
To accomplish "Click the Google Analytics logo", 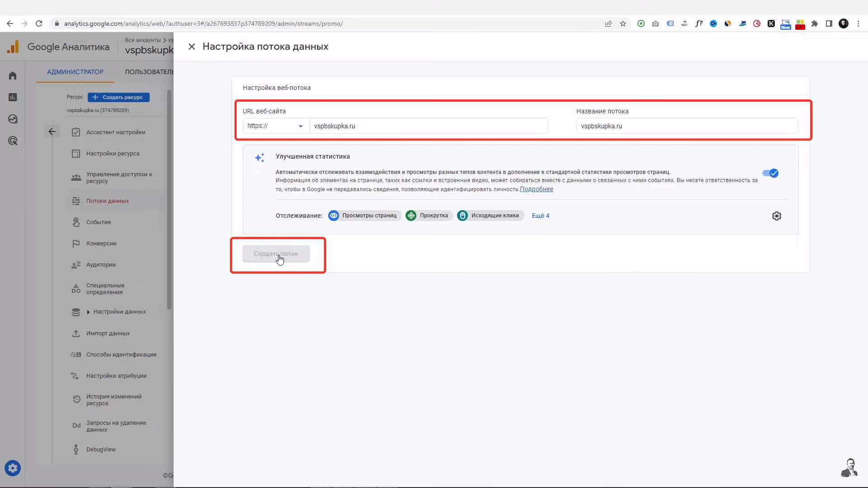I will (x=13, y=47).
